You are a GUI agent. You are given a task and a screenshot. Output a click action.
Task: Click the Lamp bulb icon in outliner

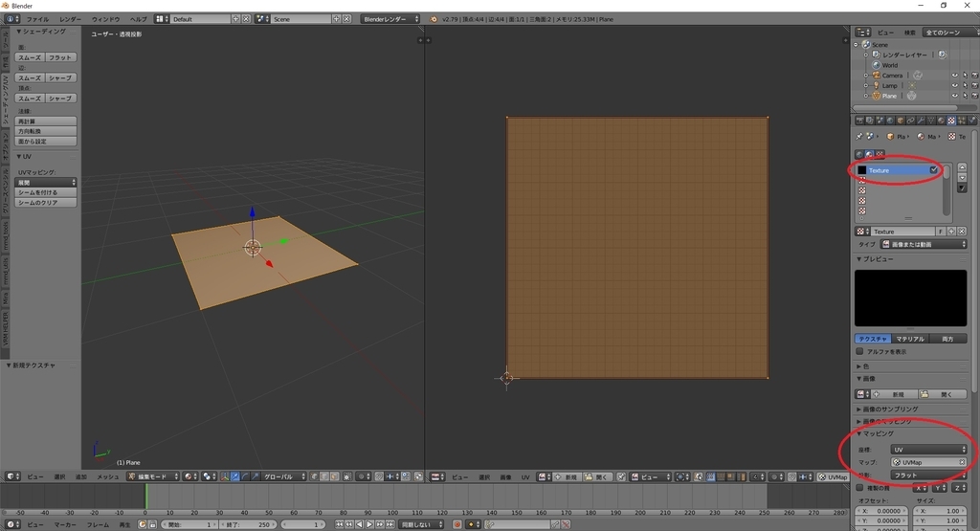[x=877, y=85]
